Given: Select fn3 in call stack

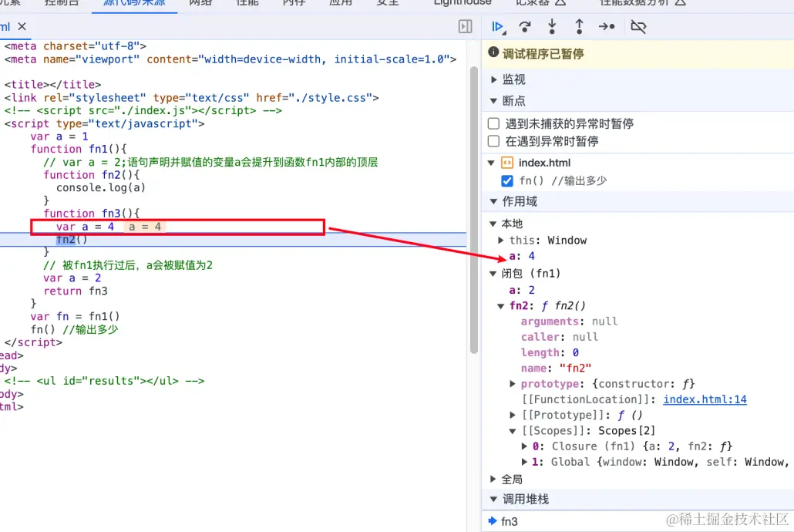Looking at the screenshot, I should click(510, 521).
